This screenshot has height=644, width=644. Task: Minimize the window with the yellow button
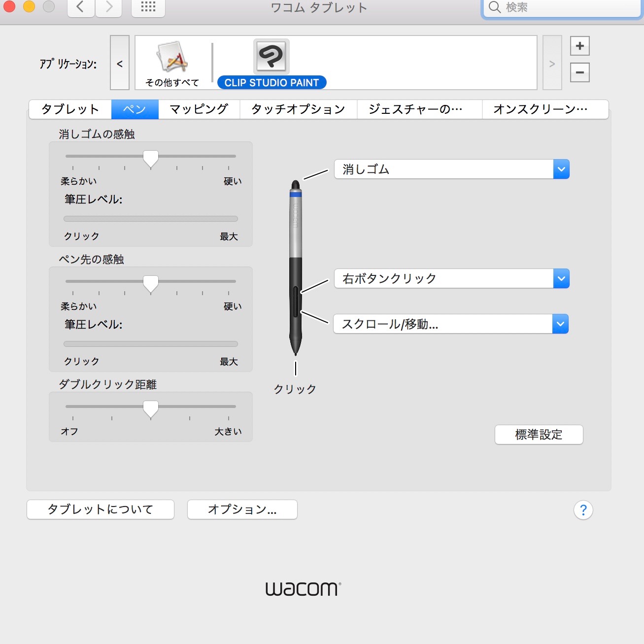tap(29, 6)
